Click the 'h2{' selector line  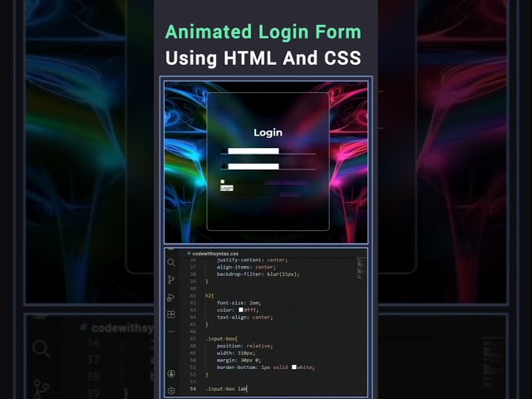pyautogui.click(x=209, y=296)
